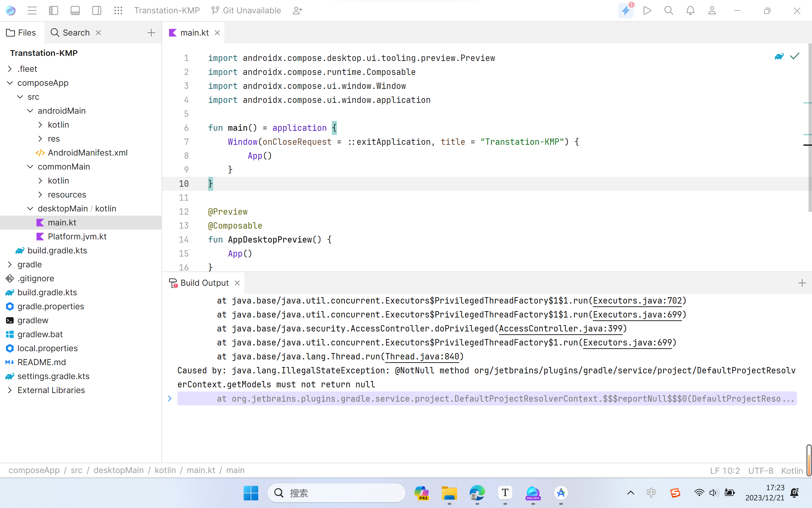Open gradle.properties file

(x=45, y=306)
